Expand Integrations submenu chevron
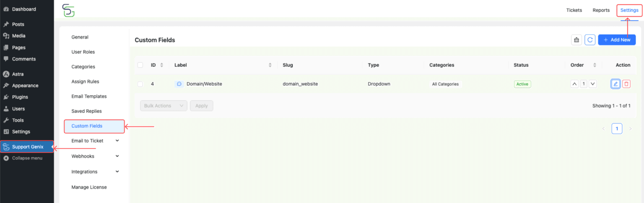The width and height of the screenshot is (644, 203). coord(117,172)
